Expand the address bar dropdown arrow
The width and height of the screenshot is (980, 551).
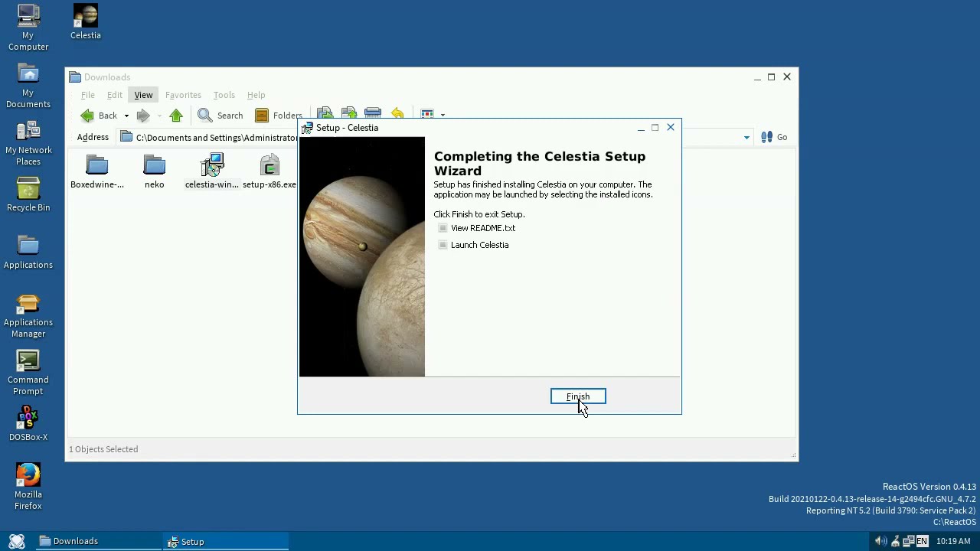tap(746, 138)
